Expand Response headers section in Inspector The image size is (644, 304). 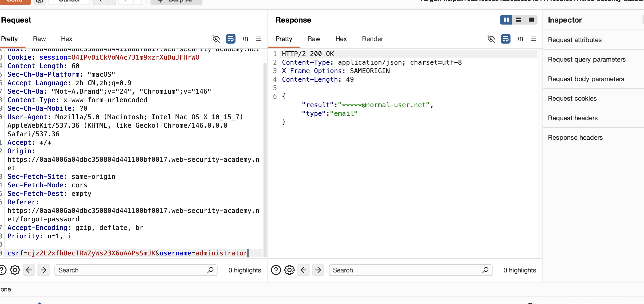(x=575, y=137)
